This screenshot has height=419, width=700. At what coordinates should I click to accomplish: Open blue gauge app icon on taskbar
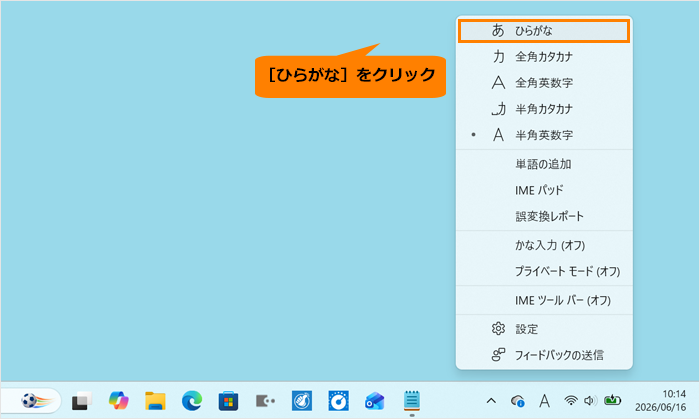point(338,401)
